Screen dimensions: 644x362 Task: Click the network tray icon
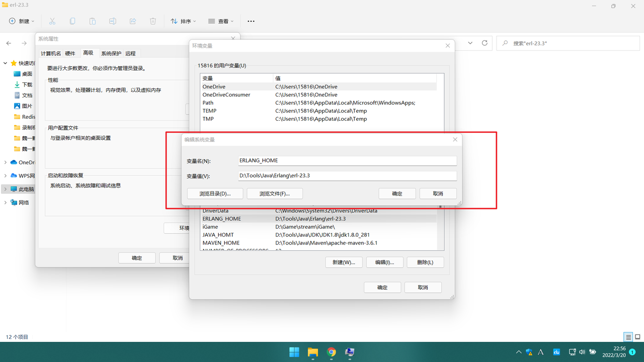(x=572, y=352)
